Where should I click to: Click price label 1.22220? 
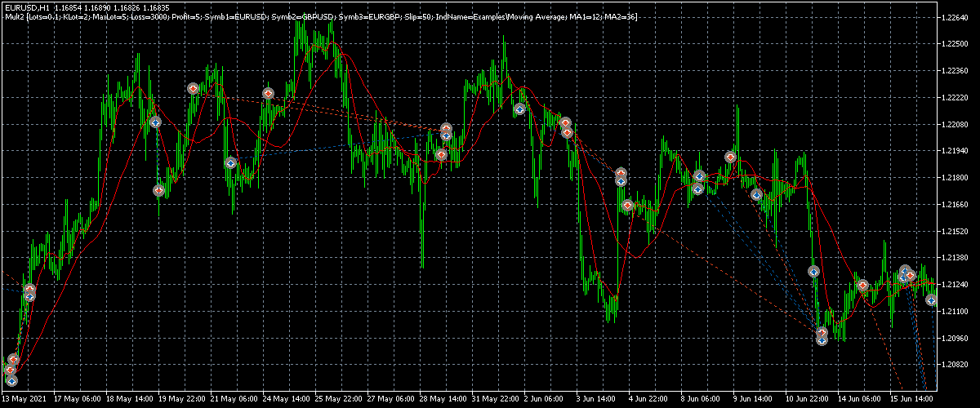click(x=955, y=98)
